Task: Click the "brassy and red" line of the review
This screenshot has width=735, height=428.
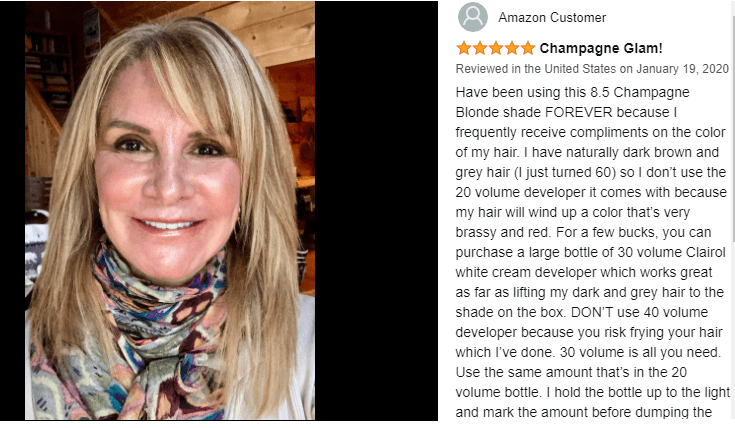Action: pos(584,233)
